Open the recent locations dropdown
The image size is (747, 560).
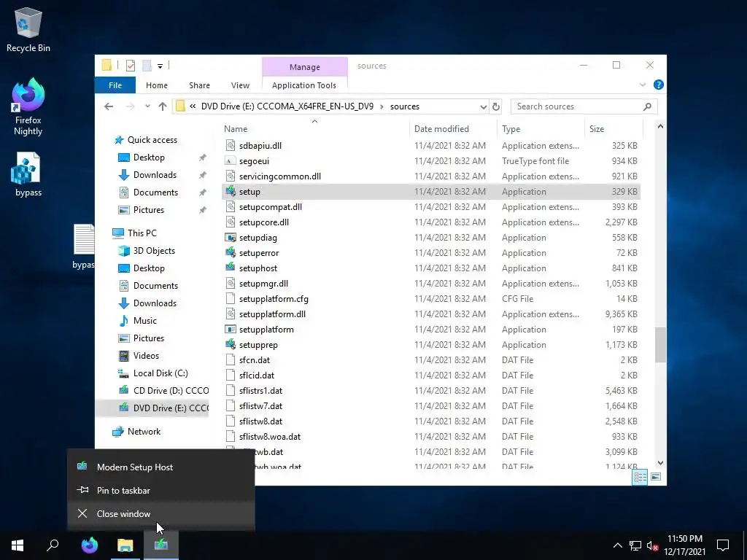147,106
